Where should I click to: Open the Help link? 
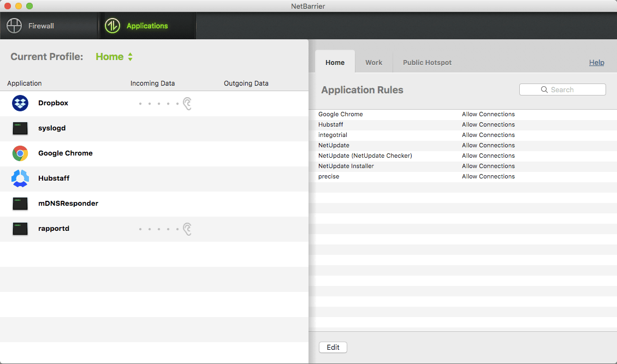point(597,62)
